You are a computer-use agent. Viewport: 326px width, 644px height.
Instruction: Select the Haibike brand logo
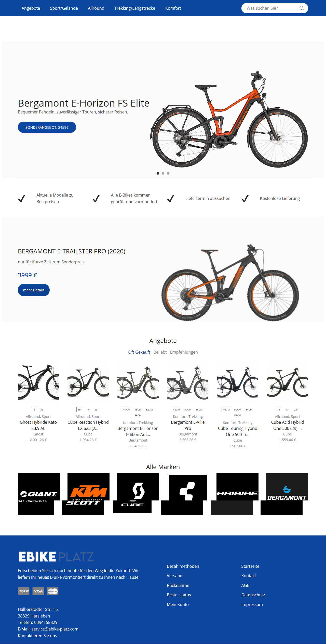237,487
